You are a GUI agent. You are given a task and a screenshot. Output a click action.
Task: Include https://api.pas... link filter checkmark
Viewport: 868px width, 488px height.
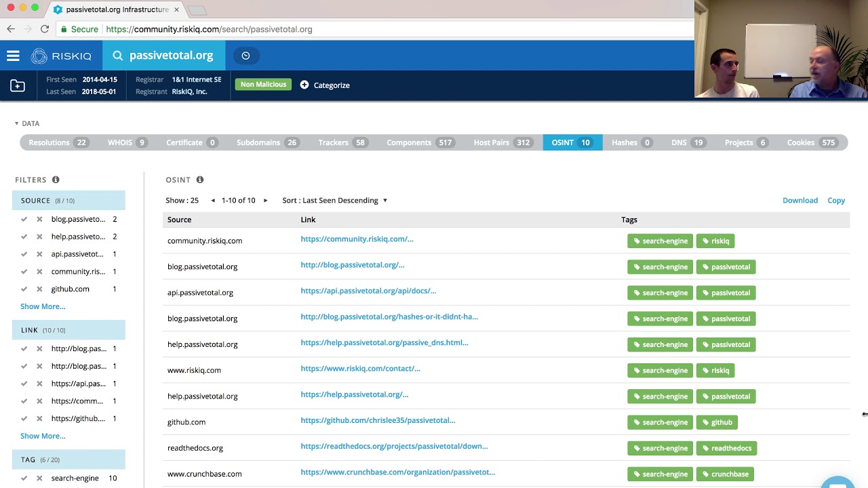point(24,384)
